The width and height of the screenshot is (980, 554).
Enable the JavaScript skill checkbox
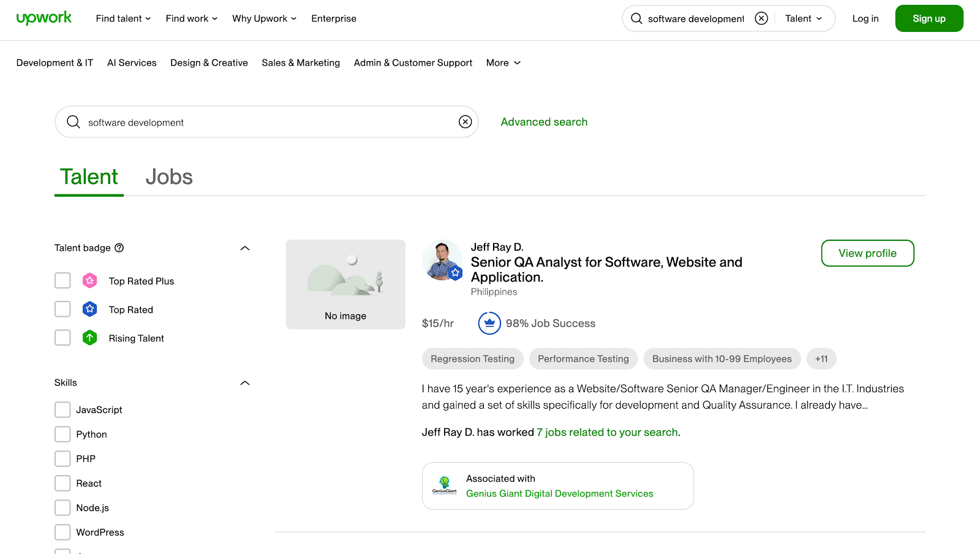(62, 409)
